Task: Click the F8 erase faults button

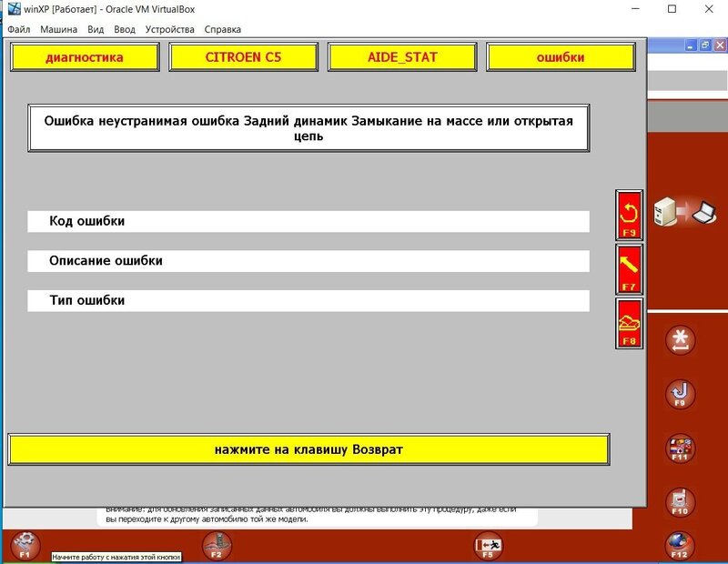Action: 629,324
